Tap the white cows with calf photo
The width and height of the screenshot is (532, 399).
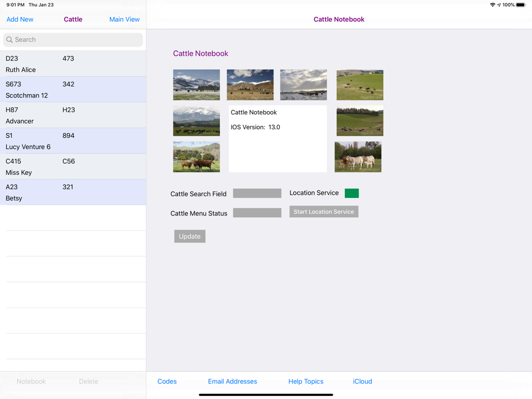pos(358,157)
